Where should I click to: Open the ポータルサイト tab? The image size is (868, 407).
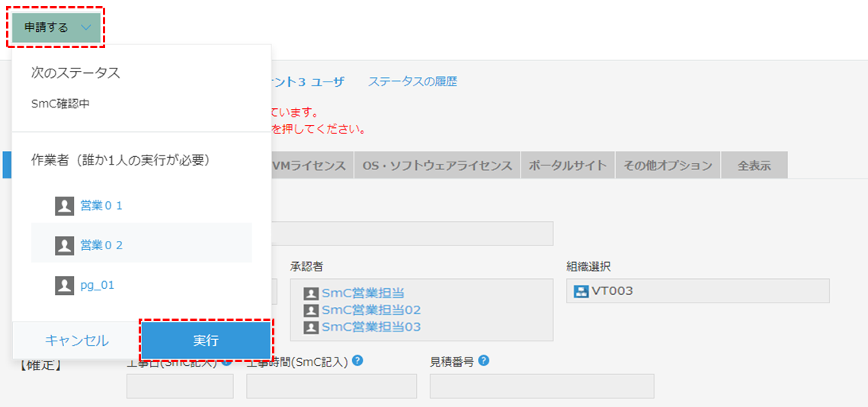(x=568, y=165)
